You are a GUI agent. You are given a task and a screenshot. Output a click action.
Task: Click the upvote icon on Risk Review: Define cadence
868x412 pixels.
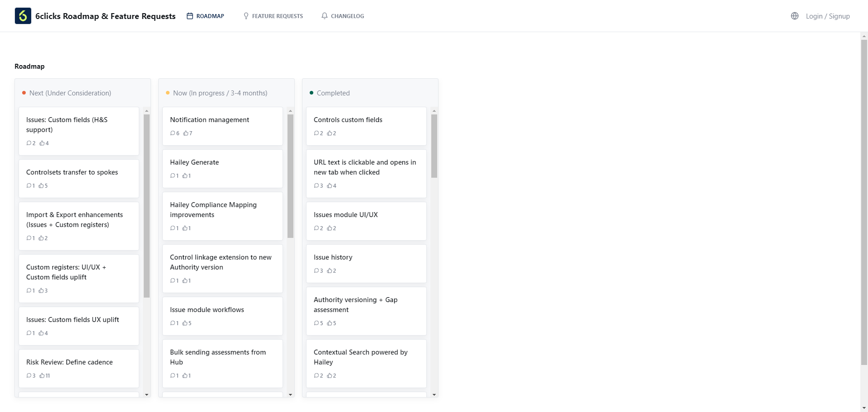[42, 375]
